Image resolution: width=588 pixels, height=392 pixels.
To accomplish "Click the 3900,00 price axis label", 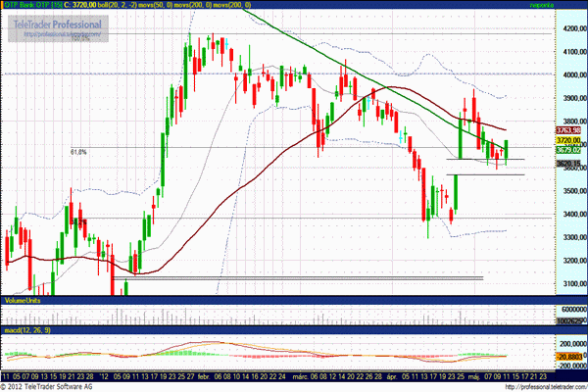I will 574,98.
